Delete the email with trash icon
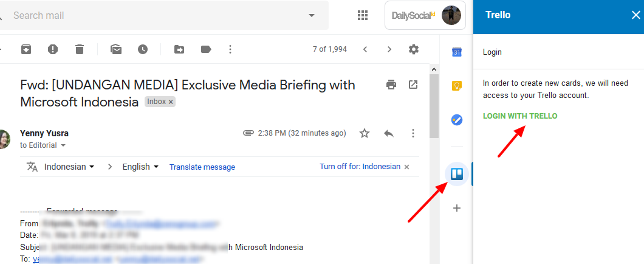644x264 pixels. (x=79, y=49)
